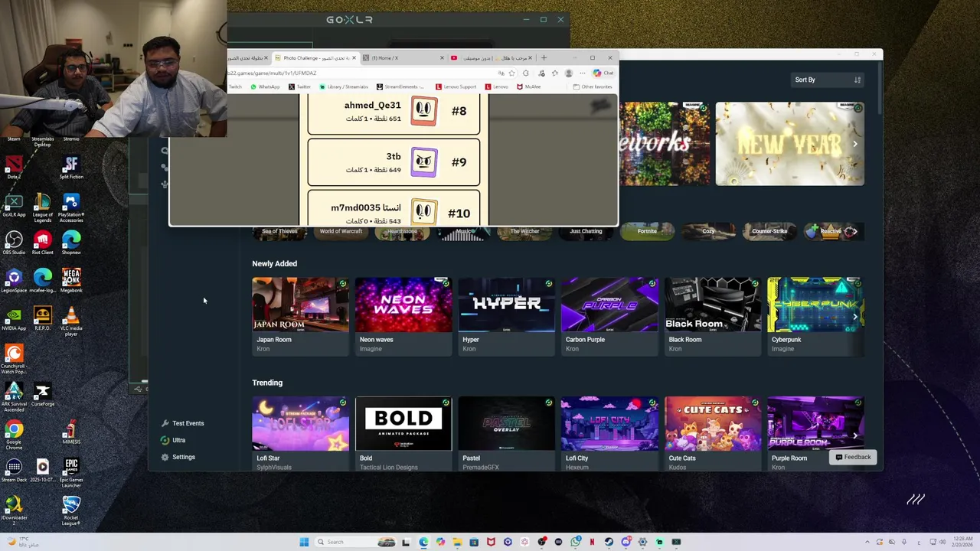
Task: Click the Feedback button
Action: pos(853,458)
